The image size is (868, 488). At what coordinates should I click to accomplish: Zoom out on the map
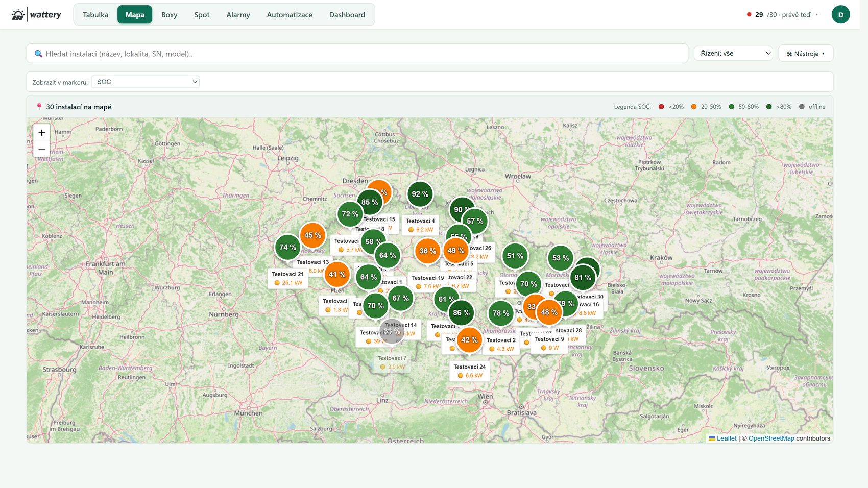[42, 149]
